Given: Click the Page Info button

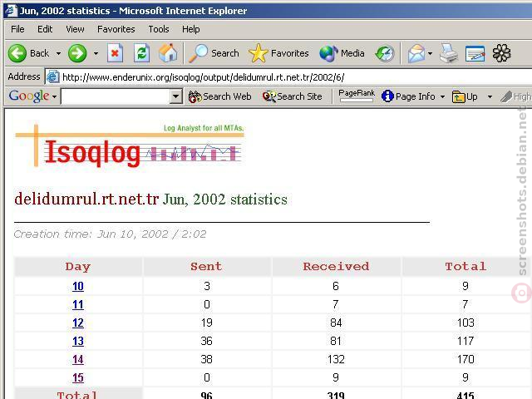Looking at the screenshot, I should pos(408,96).
